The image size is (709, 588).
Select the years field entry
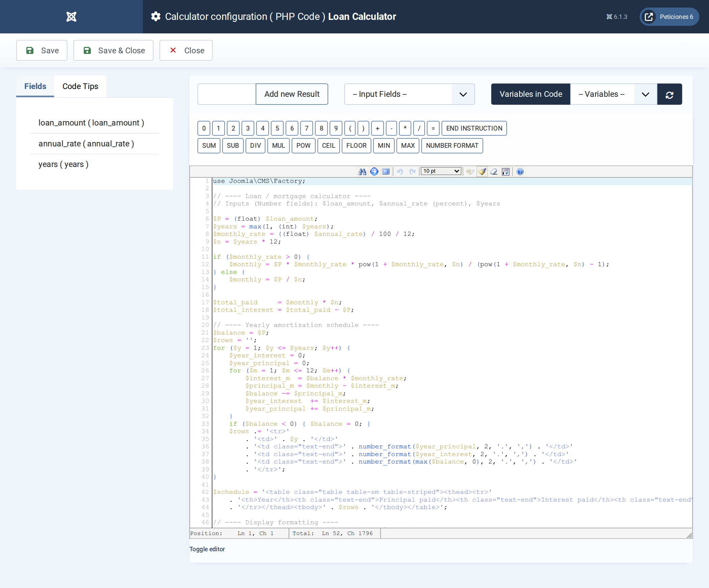tap(63, 164)
